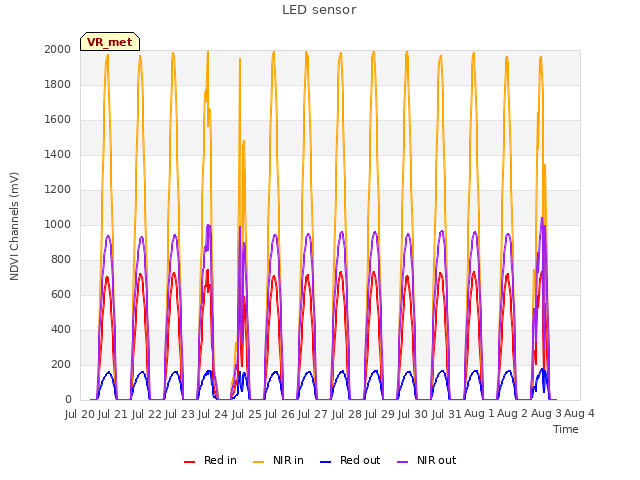The image size is (640, 480).
Task: Click the Jul 30 x-axis label
Action: point(413,414)
